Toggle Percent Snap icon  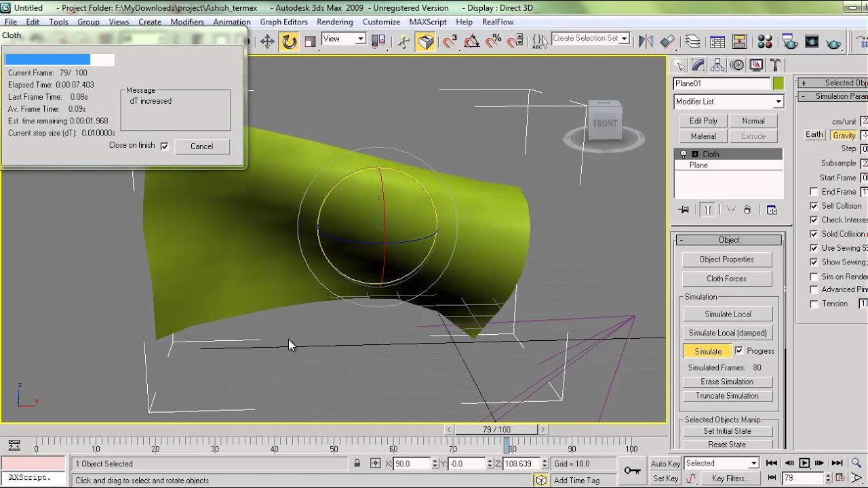493,42
